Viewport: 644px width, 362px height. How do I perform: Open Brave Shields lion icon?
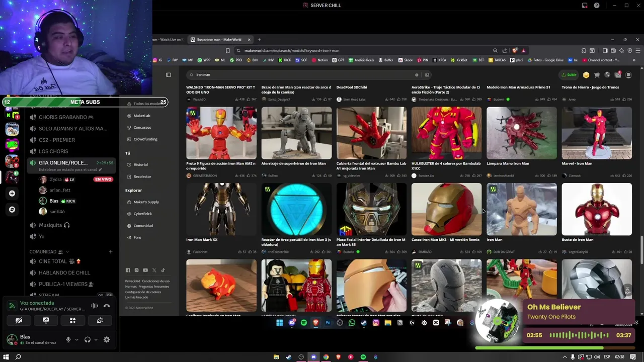click(x=515, y=50)
